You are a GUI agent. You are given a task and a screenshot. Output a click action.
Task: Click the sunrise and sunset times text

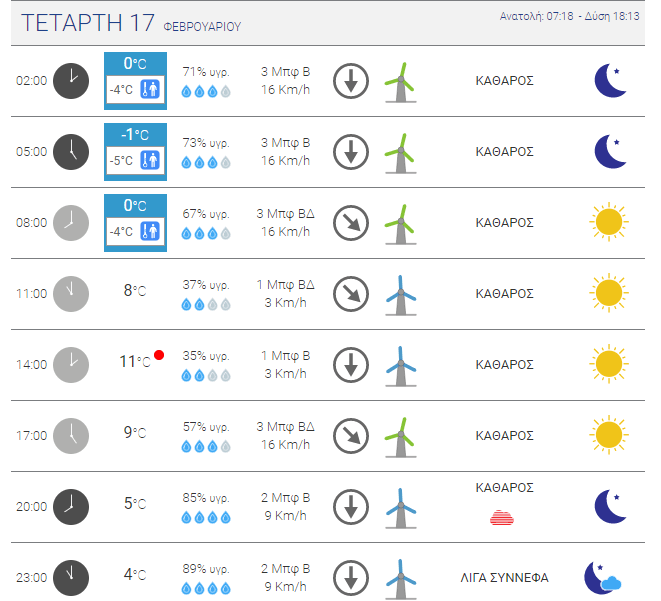point(570,16)
